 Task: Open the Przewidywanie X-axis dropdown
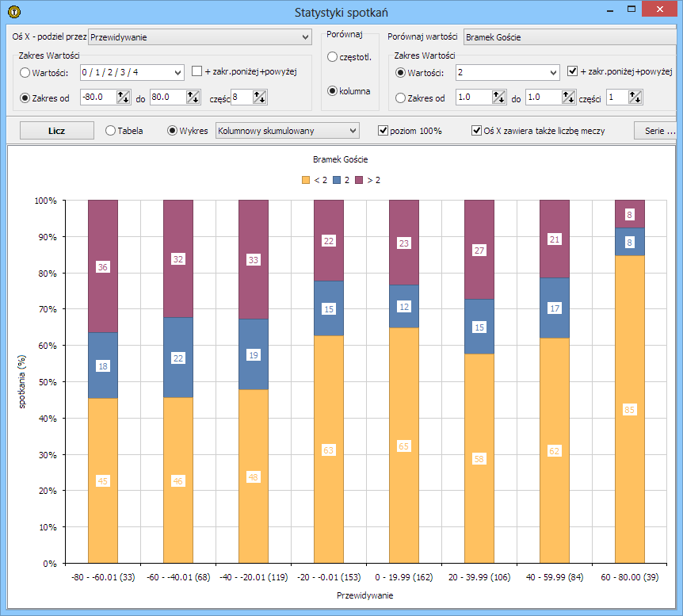coord(200,37)
